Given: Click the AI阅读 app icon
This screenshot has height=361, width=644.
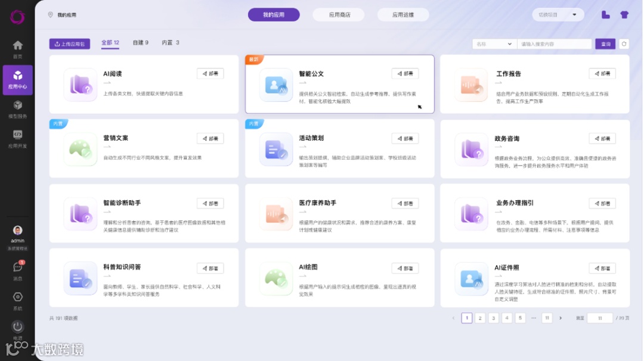Looking at the screenshot, I should tap(80, 85).
